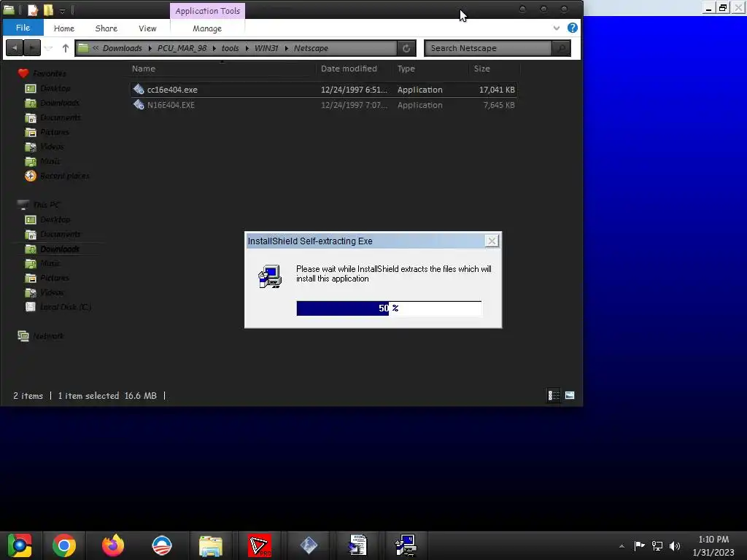Open the File Explorer taskbar icon
This screenshot has width=747, height=560.
coord(211,545)
